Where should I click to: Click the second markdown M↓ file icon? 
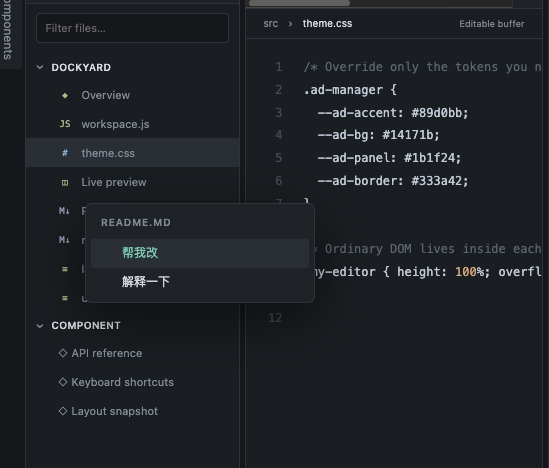tap(64, 240)
